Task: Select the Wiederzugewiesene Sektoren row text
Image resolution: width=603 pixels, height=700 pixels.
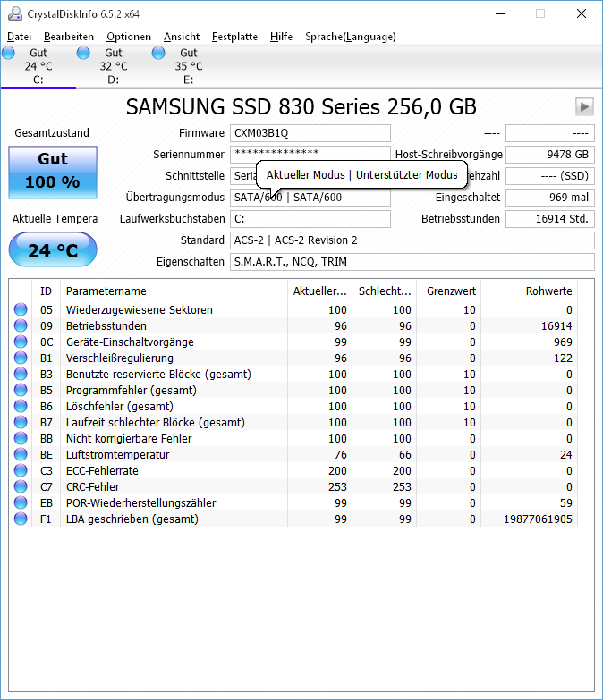Action: tap(140, 310)
